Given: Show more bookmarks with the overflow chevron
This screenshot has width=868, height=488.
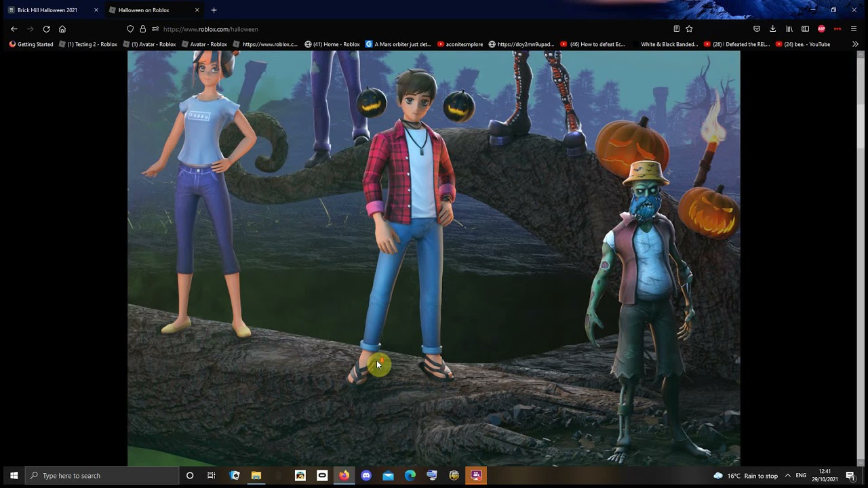Looking at the screenshot, I should pyautogui.click(x=855, y=44).
